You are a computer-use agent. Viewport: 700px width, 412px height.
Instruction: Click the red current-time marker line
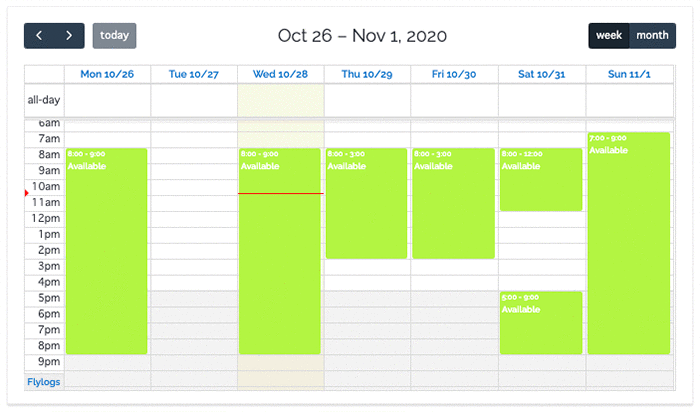pos(281,193)
